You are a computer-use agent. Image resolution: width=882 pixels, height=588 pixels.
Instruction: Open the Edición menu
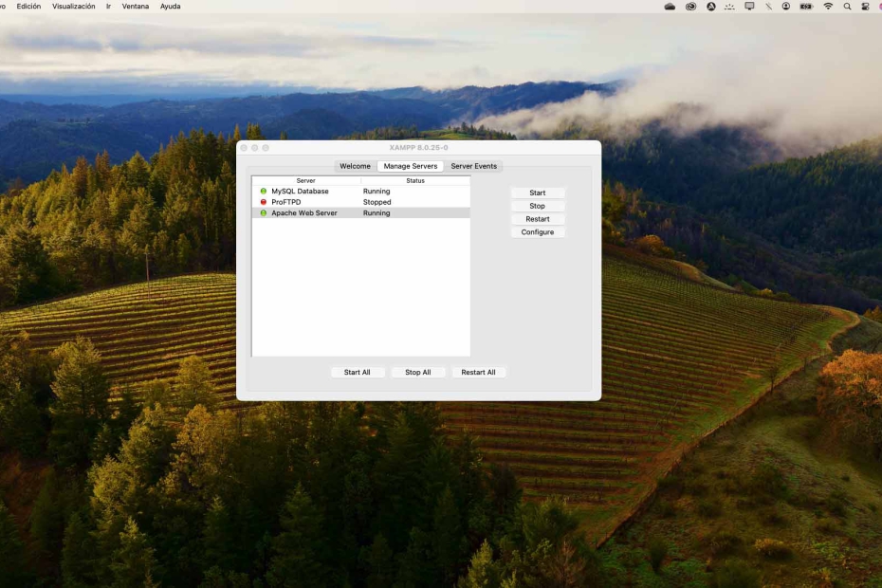point(28,7)
